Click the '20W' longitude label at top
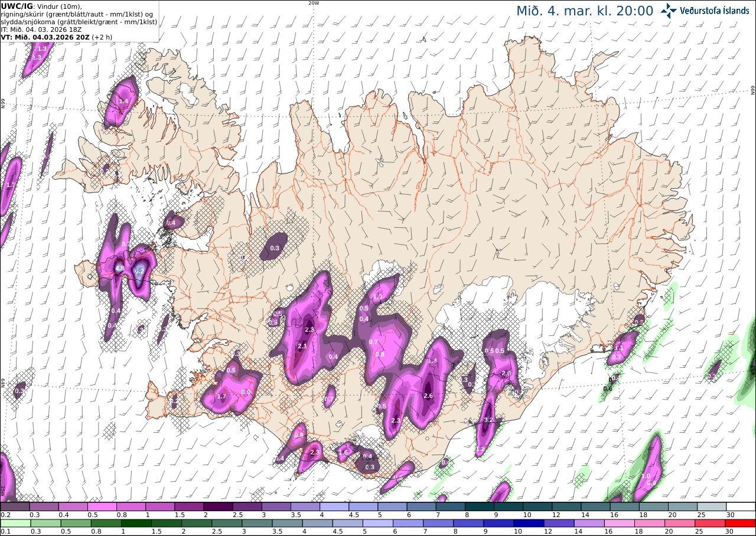 tap(314, 3)
